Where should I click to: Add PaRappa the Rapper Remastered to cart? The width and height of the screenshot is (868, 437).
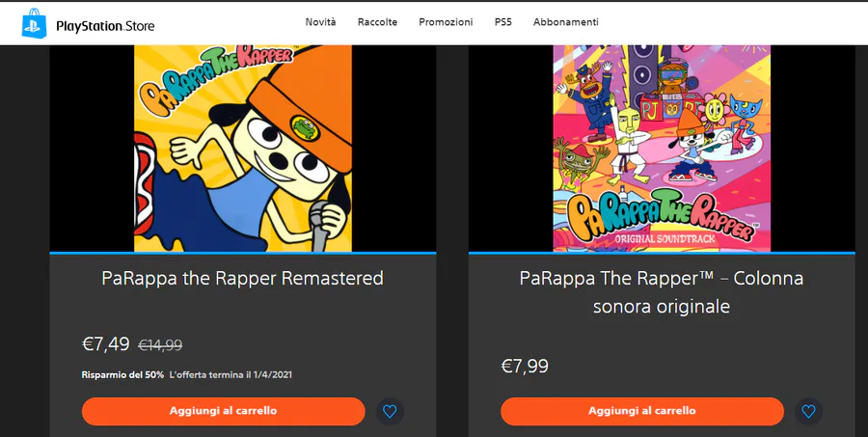[223, 411]
